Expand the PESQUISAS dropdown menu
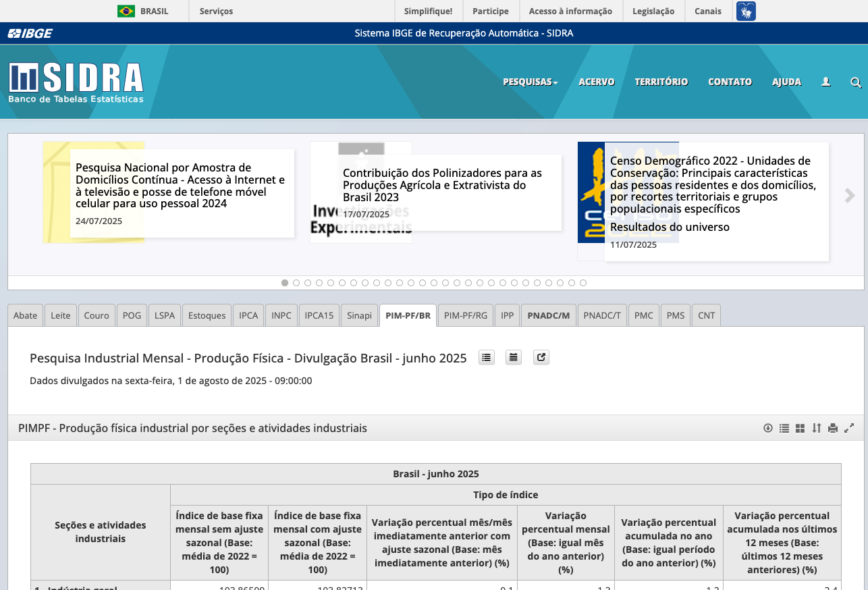Image resolution: width=868 pixels, height=590 pixels. point(531,82)
